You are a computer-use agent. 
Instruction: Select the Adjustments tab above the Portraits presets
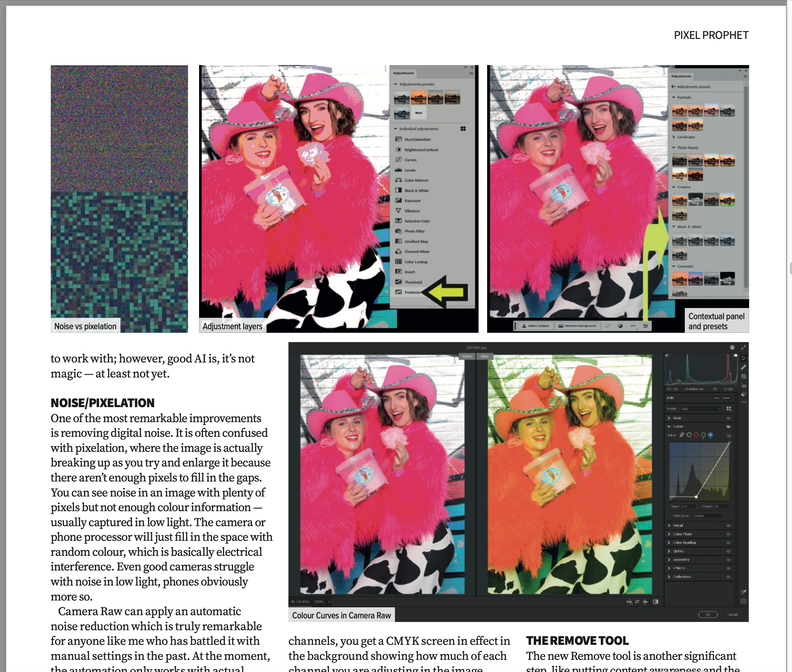[681, 76]
